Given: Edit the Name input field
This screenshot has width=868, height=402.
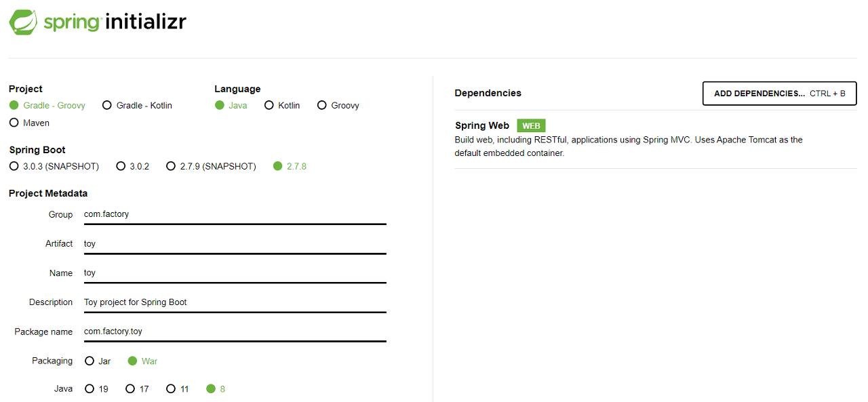Looking at the screenshot, I should click(x=235, y=273).
